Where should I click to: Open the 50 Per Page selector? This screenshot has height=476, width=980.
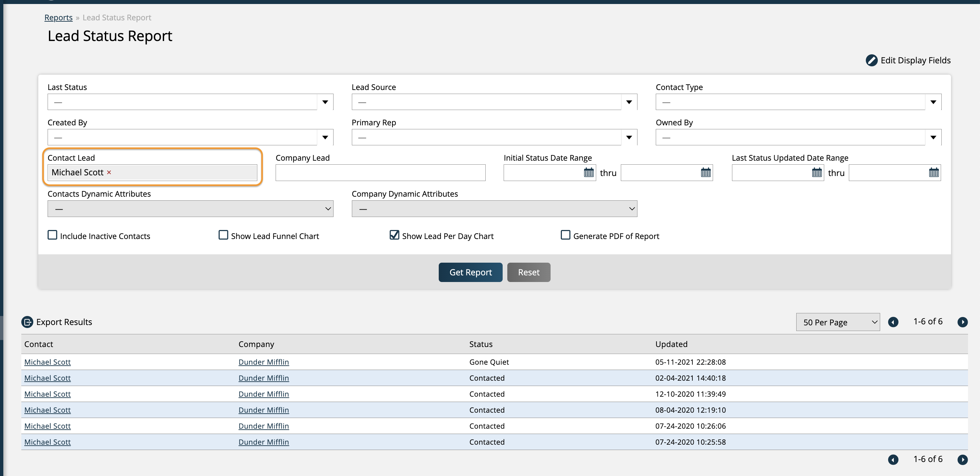837,322
